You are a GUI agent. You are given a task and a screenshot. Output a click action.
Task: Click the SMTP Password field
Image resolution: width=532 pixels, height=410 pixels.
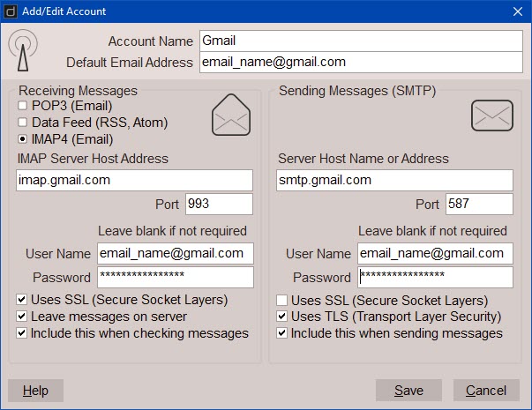coord(435,277)
